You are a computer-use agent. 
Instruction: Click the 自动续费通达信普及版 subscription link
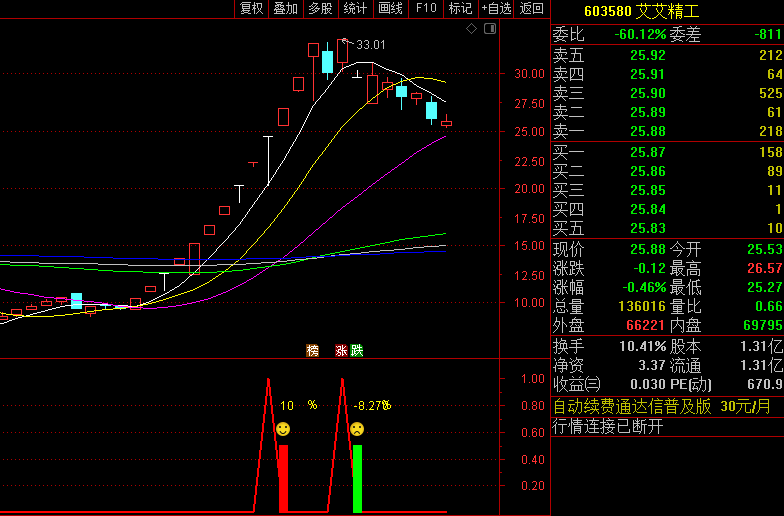point(662,406)
